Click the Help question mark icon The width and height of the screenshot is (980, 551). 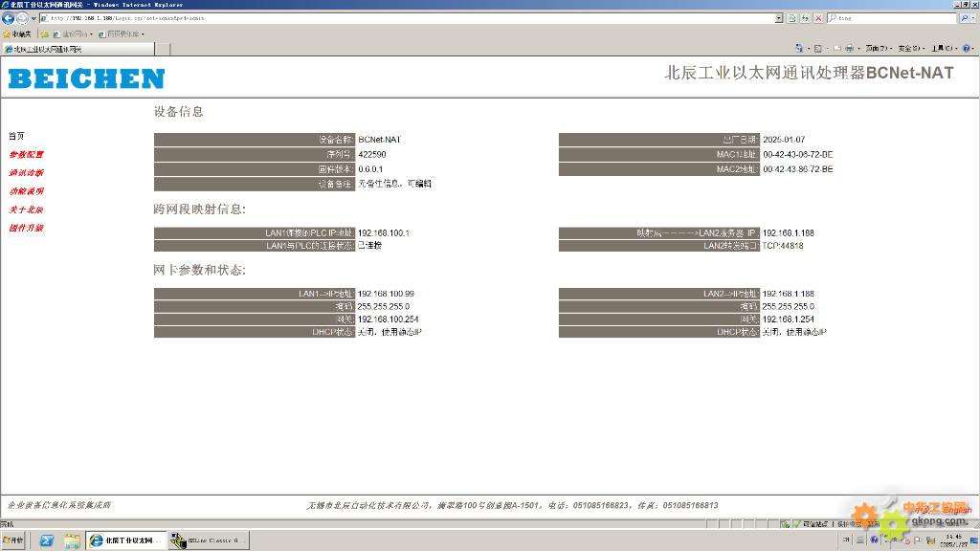967,48
